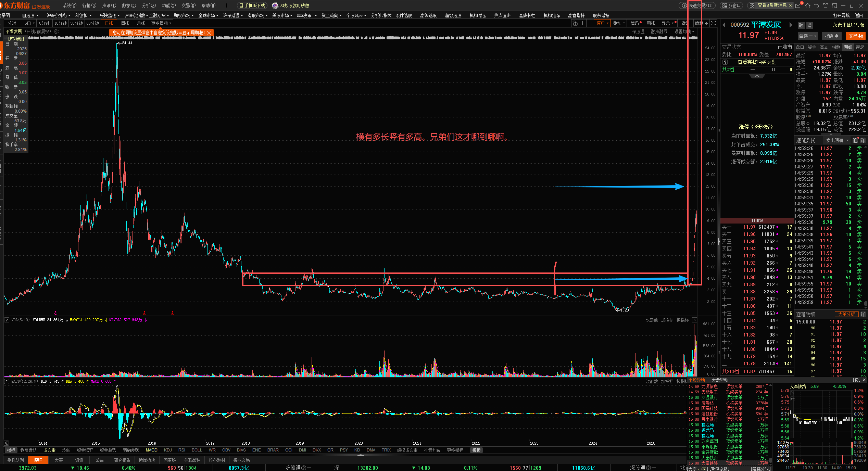Image resolution: width=868 pixels, height=471 pixels.
Task: Close the period settings tip banner
Action: [209, 33]
